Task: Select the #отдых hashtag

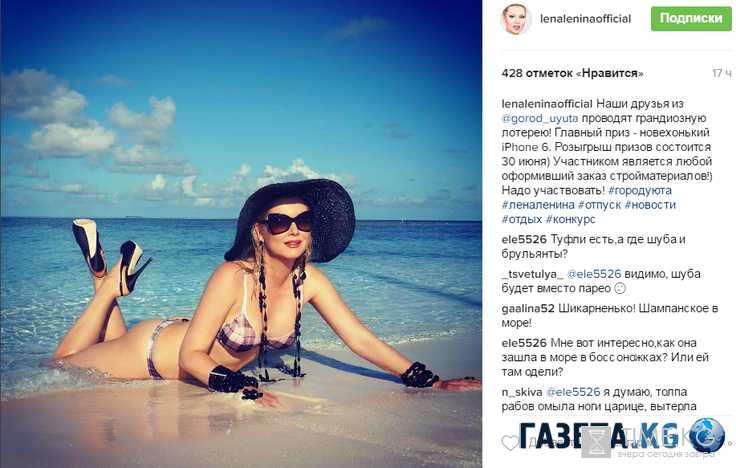Action: point(522,219)
